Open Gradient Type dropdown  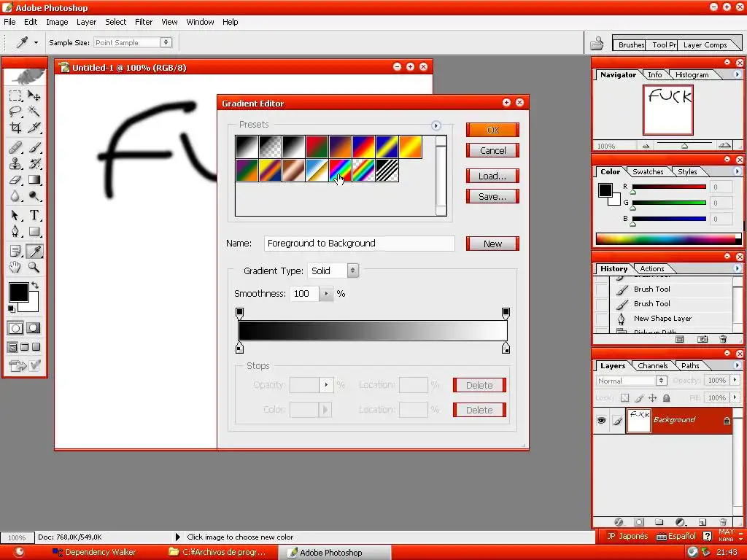pos(352,271)
